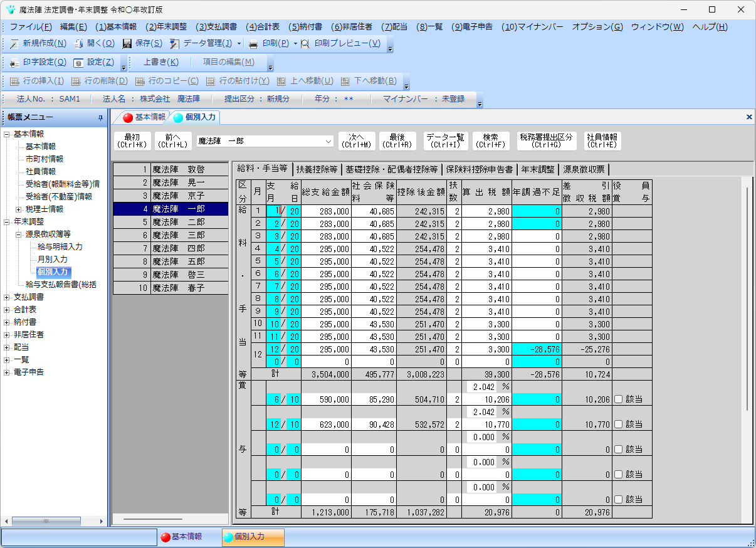The image size is (756, 548).
Task: Click the Print (印刷) printer icon
Action: [x=253, y=44]
